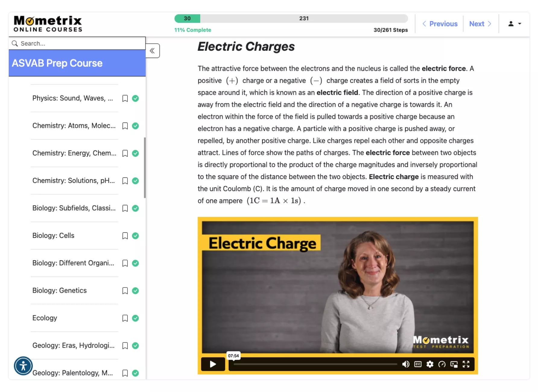Seek along the video progress bar
The height and width of the screenshot is (392, 538).
click(315, 364)
